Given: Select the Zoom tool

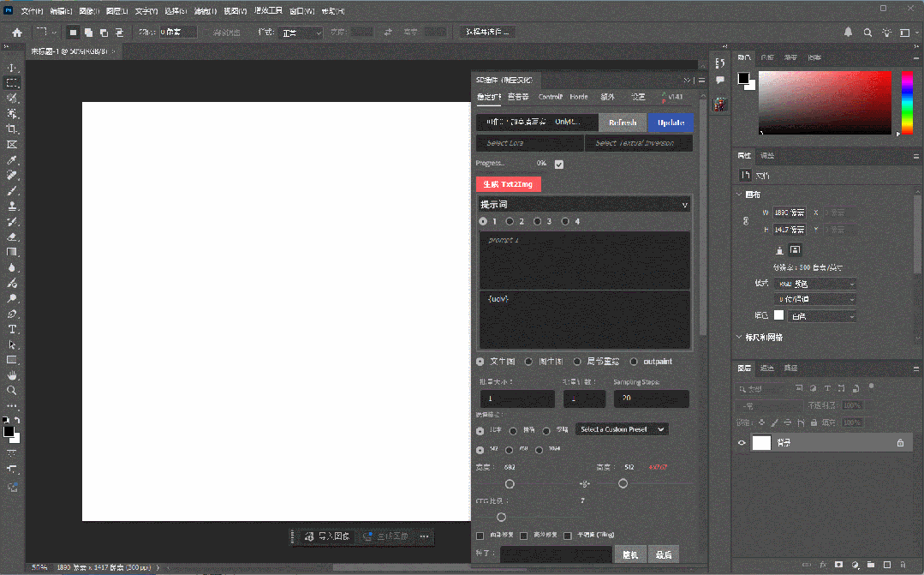Looking at the screenshot, I should (12, 391).
